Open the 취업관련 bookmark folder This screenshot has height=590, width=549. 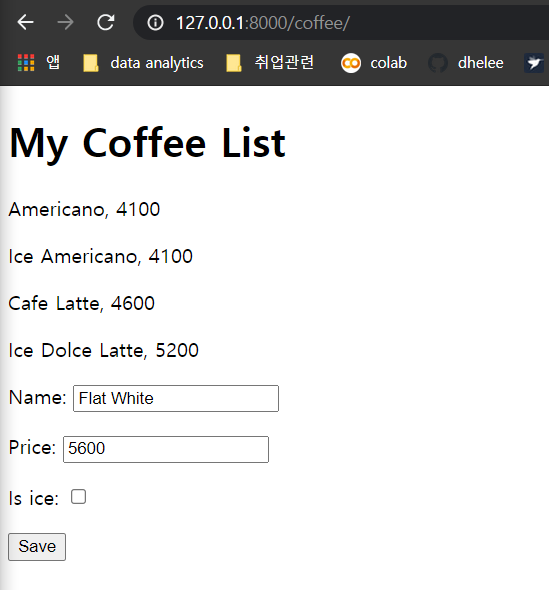pyautogui.click(x=270, y=63)
